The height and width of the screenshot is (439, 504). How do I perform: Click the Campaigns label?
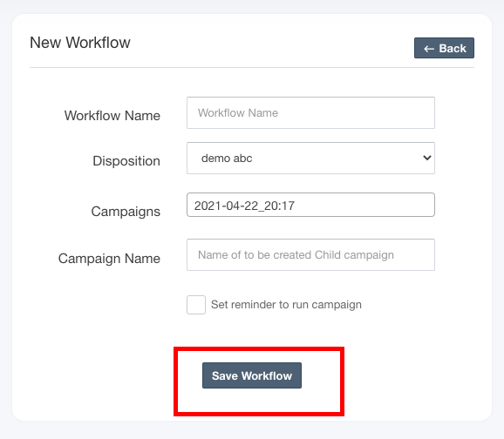tap(126, 212)
